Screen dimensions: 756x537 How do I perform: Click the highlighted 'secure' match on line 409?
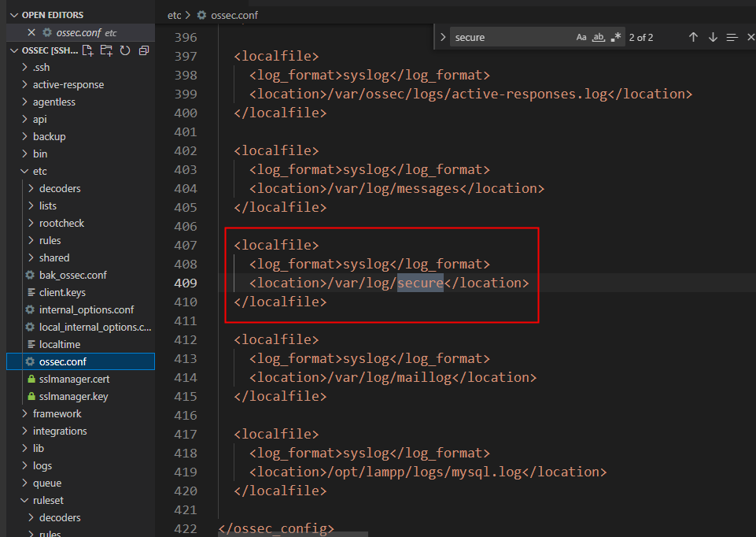(x=420, y=283)
